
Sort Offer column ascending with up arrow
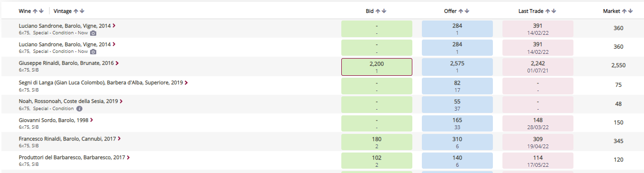tap(460, 11)
